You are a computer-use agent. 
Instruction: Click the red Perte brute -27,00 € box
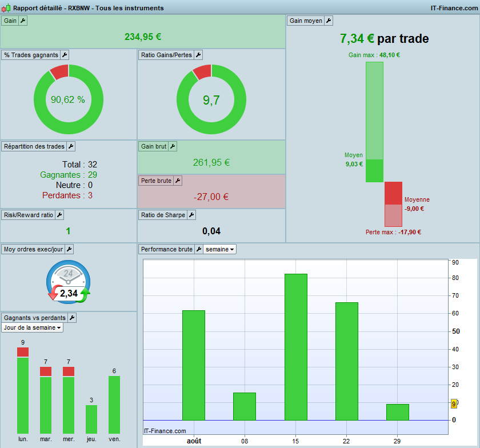coord(211,191)
